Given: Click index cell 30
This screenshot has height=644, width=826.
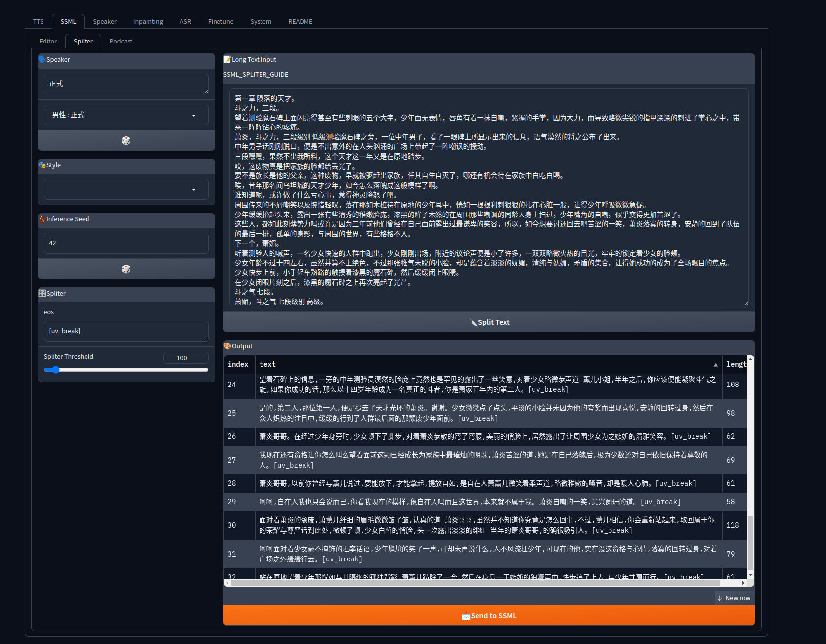Looking at the screenshot, I should (239, 525).
